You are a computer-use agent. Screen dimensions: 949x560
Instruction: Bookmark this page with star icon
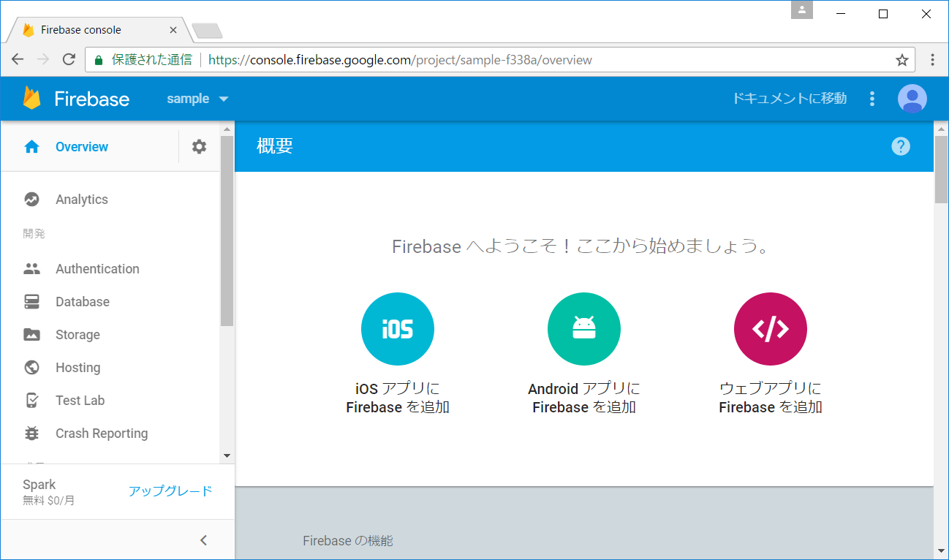pos(902,60)
